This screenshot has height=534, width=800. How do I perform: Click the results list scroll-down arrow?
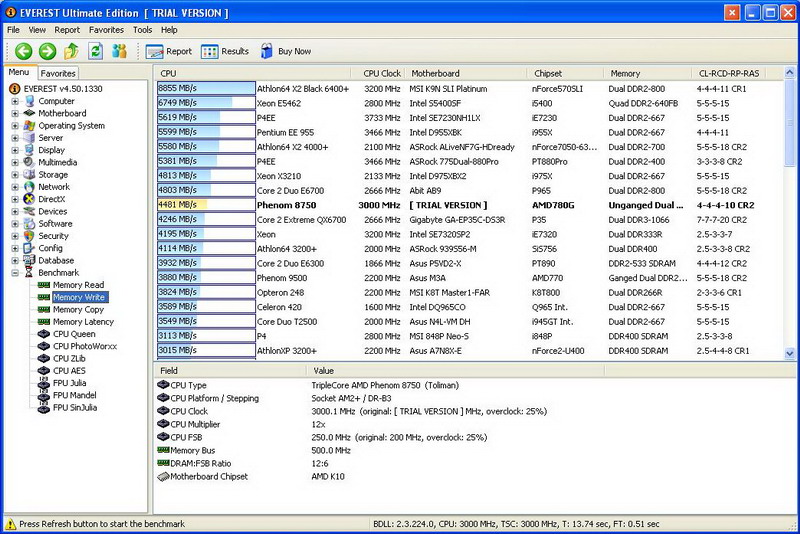[789, 353]
